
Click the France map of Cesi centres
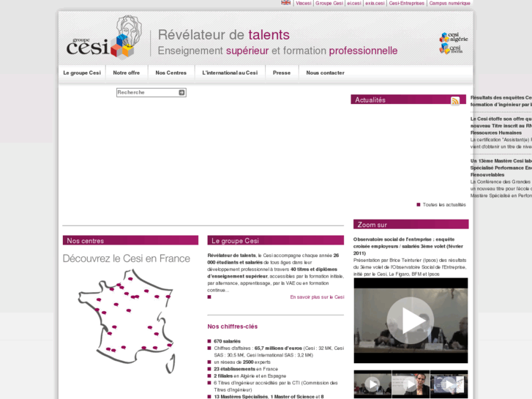point(127,321)
